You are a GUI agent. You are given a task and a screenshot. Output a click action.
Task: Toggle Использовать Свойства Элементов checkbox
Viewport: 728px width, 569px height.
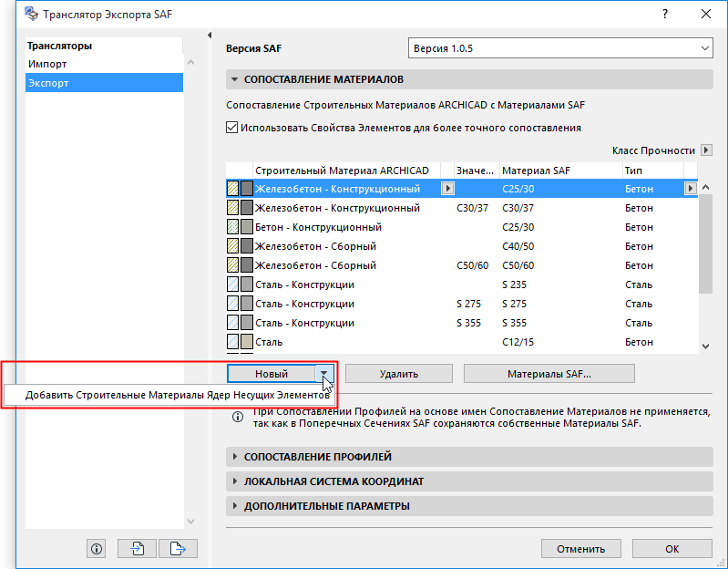[231, 128]
